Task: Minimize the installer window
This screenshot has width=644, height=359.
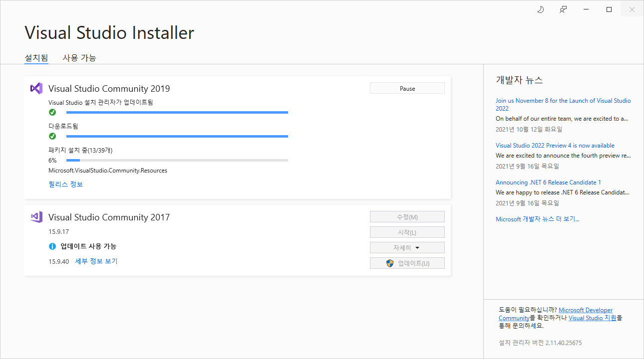Action: pos(586,9)
